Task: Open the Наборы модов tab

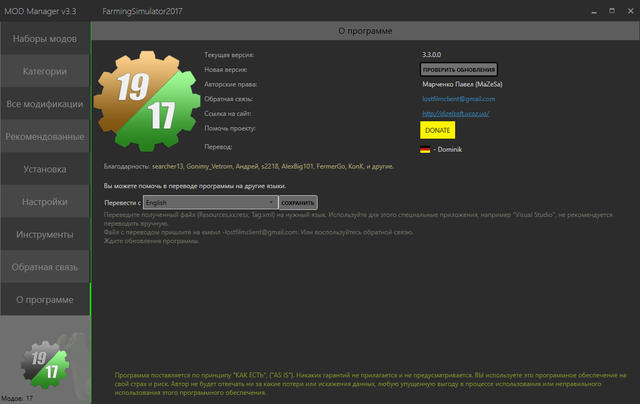Action: (45, 40)
